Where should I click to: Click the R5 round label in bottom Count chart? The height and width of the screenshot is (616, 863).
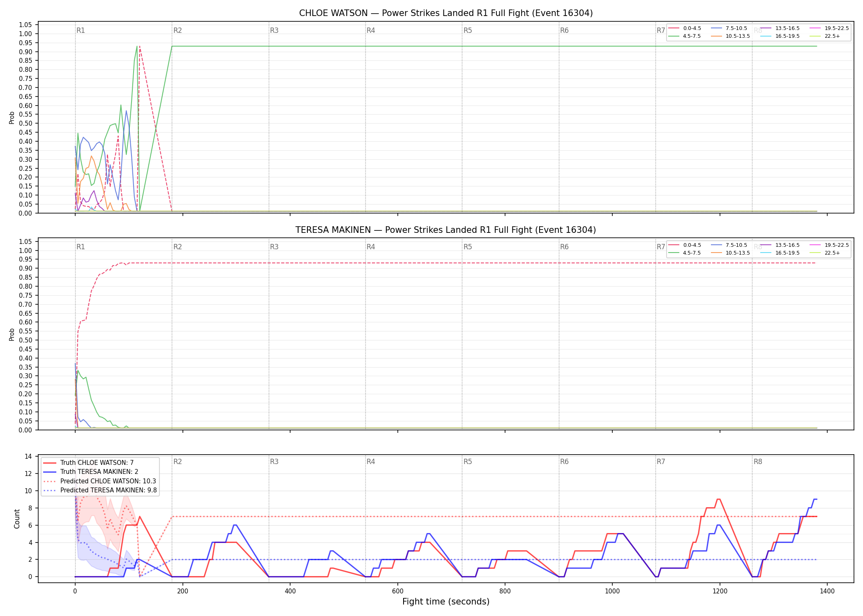468,462
